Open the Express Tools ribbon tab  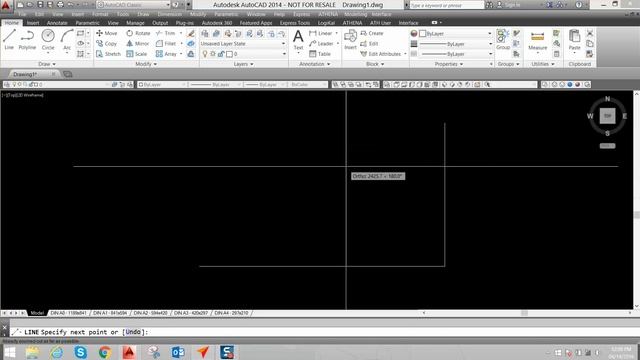click(295, 23)
